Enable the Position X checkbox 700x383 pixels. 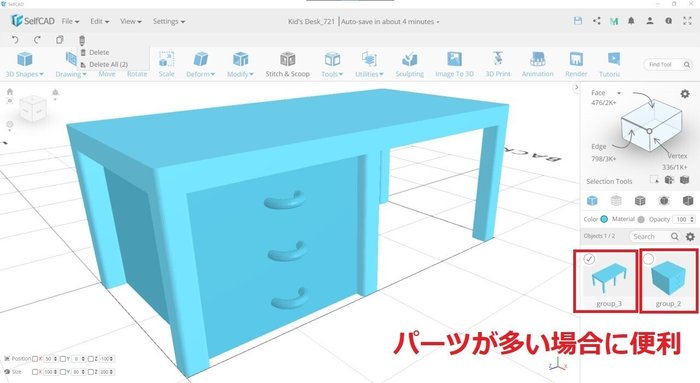click(35, 359)
